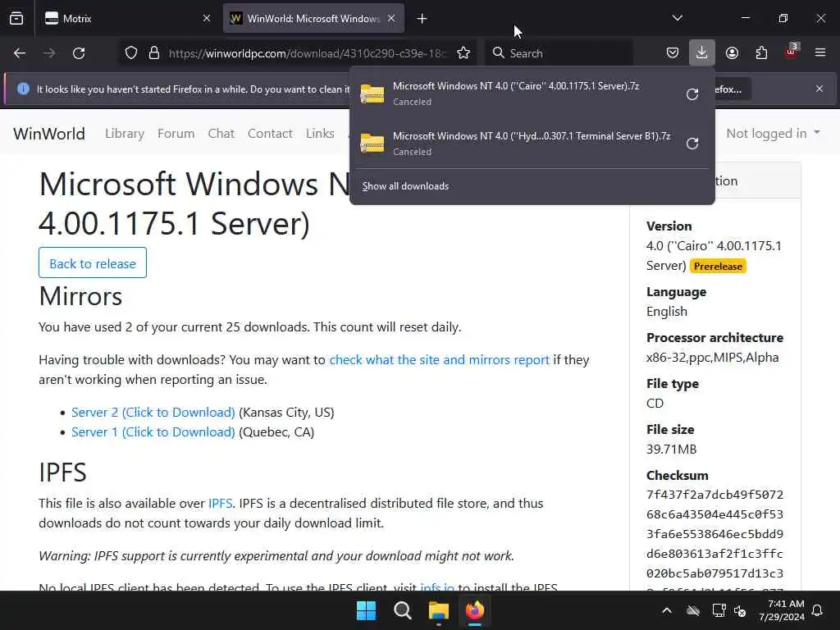The image size is (840, 630).
Task: Open clock showing 7:41 AM
Action: coord(782,610)
